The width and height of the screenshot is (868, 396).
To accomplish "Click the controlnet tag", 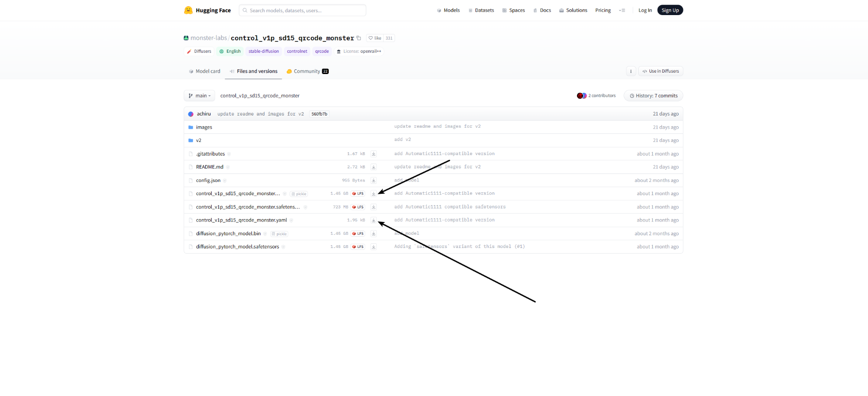I will [x=297, y=51].
